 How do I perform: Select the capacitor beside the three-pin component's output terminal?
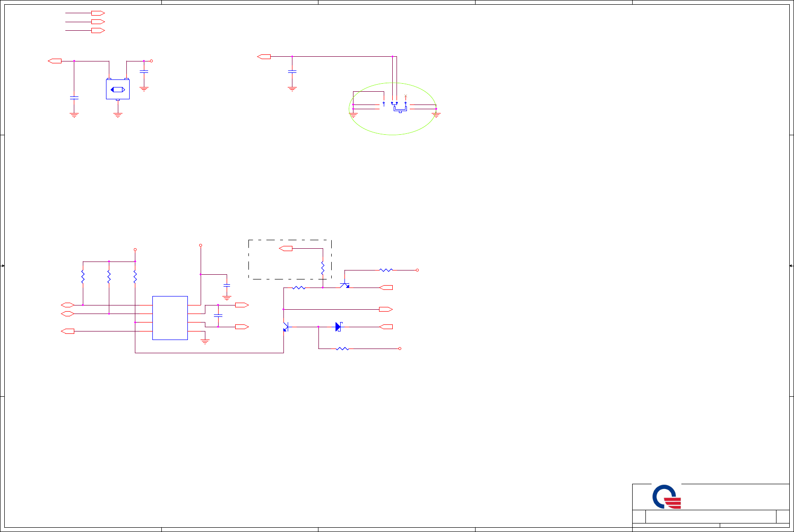pyautogui.click(x=144, y=72)
